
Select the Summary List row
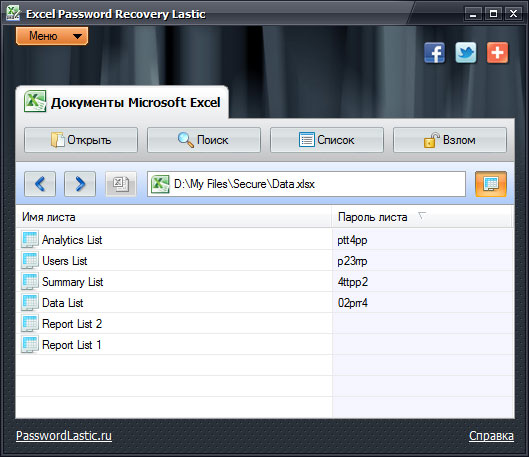265,281
